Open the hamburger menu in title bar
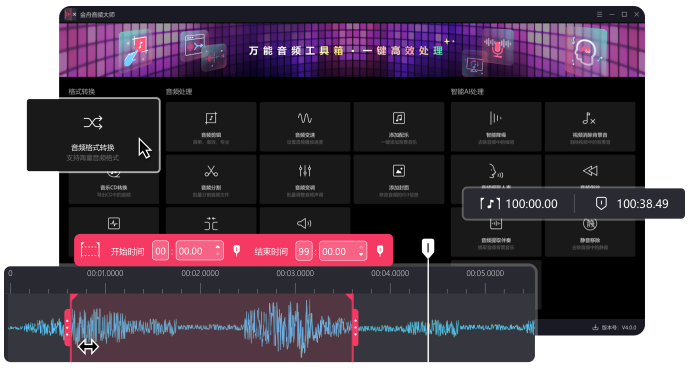Screen dimensions: 688x372 (x=599, y=14)
